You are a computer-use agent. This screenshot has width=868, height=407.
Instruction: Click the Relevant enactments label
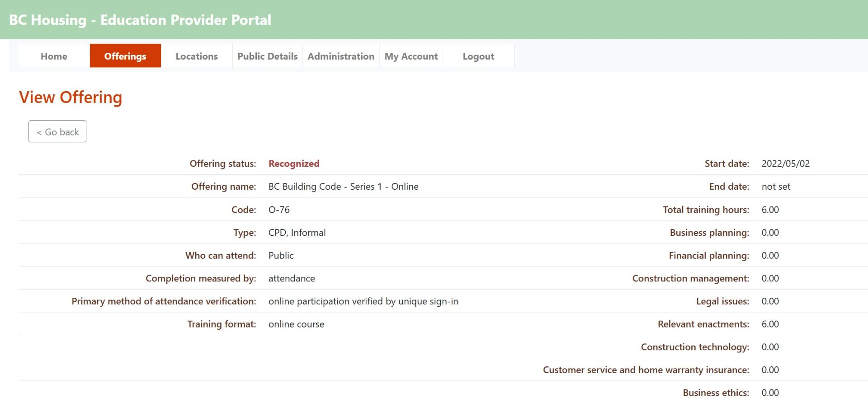(x=703, y=324)
